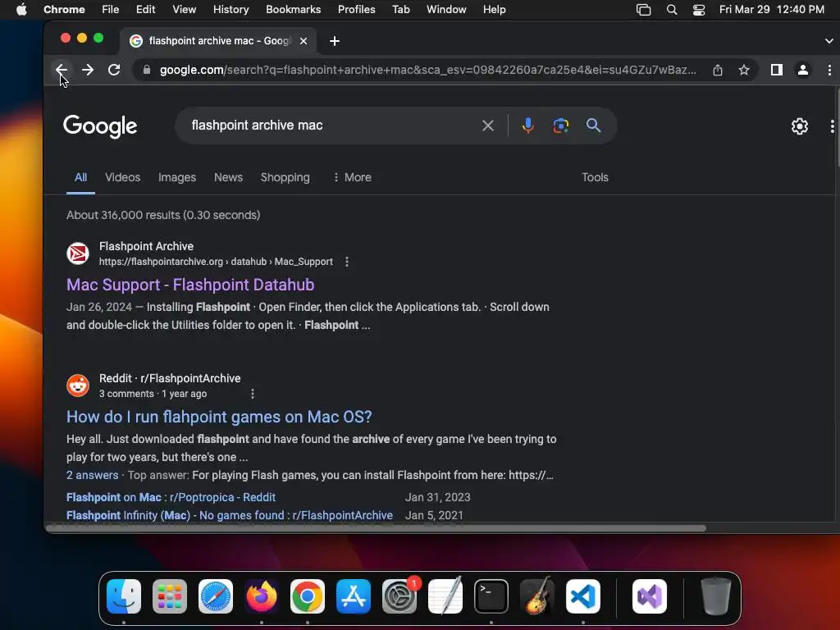840x630 pixels.
Task: Click the Google logo
Action: pos(100,126)
